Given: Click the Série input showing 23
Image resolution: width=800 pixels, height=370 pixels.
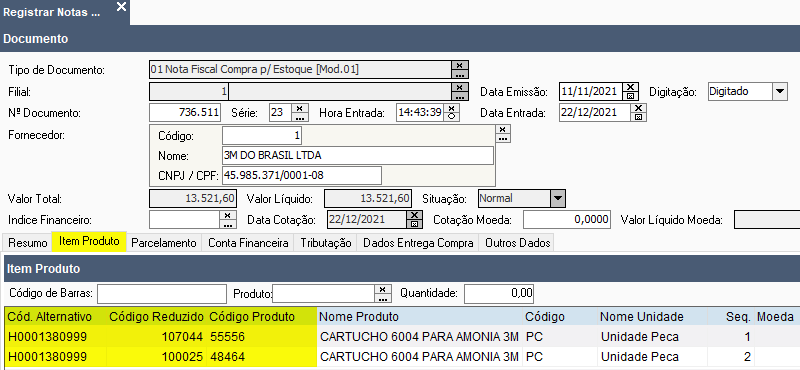Looking at the screenshot, I should 280,113.
